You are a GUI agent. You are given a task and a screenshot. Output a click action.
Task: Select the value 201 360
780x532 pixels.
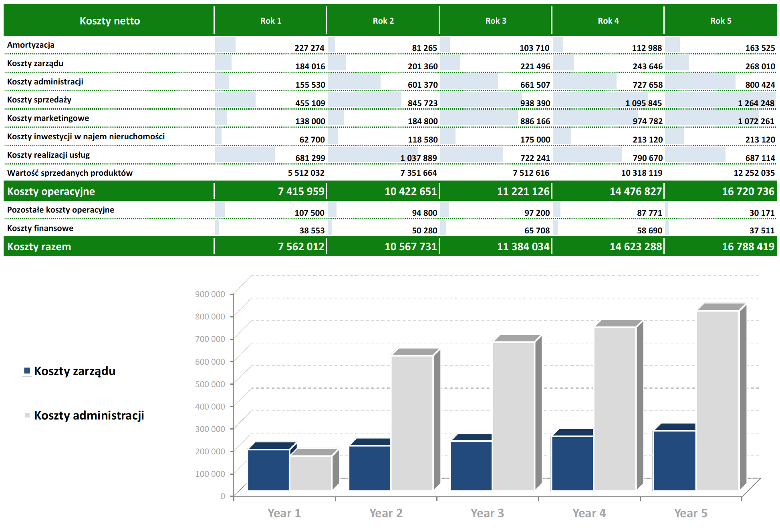[423, 66]
